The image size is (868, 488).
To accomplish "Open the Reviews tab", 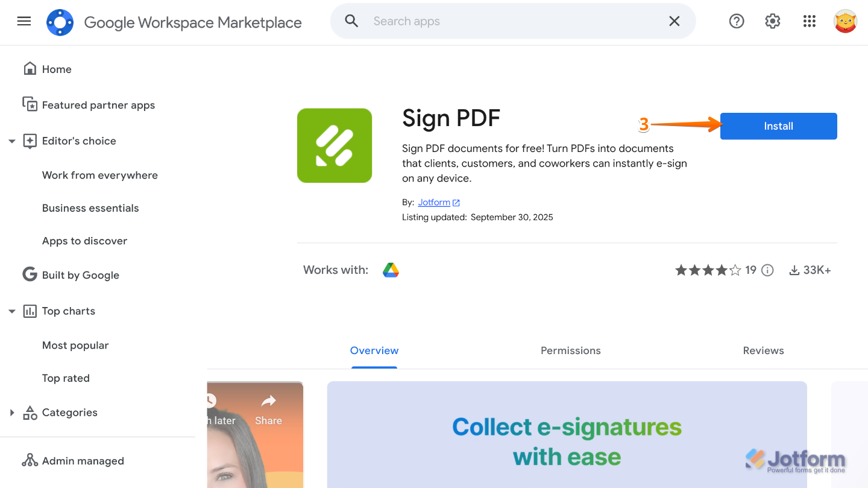I will click(763, 350).
